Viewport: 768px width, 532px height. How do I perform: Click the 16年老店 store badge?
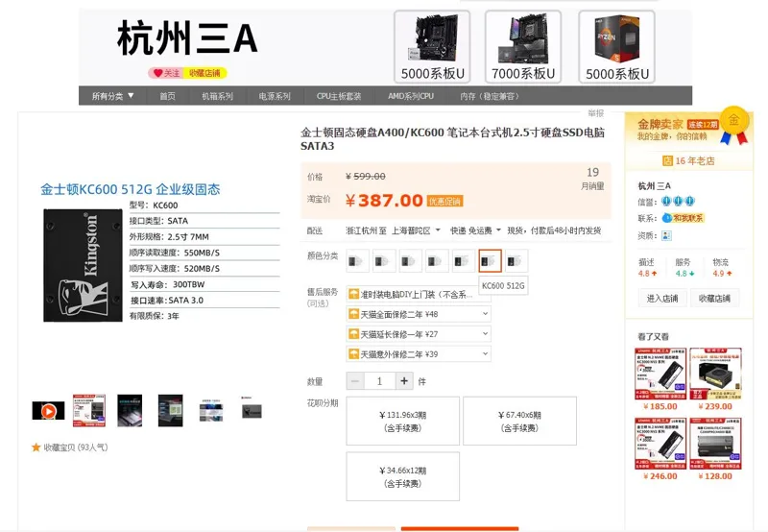point(688,160)
